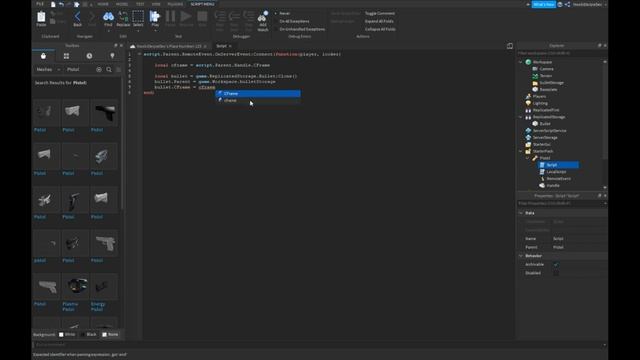Open Toolbox search filter options icon
The image size is (640, 360).
[x=118, y=69]
